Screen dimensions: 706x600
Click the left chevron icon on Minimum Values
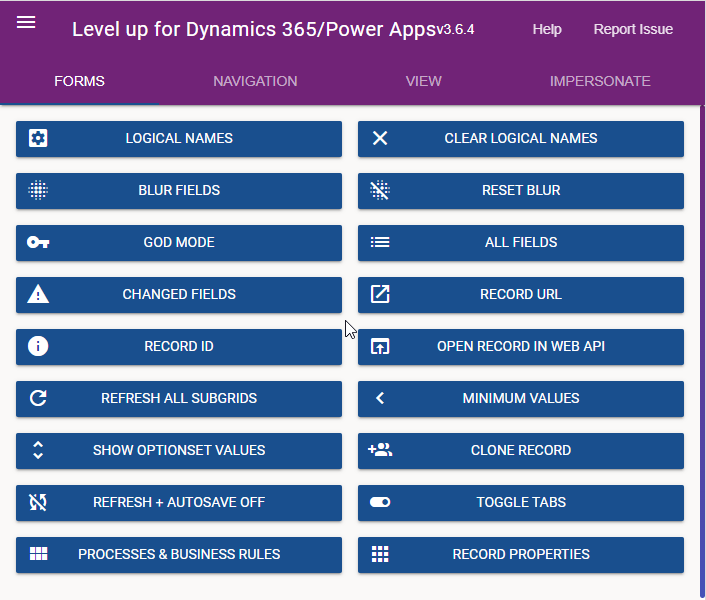pyautogui.click(x=380, y=398)
